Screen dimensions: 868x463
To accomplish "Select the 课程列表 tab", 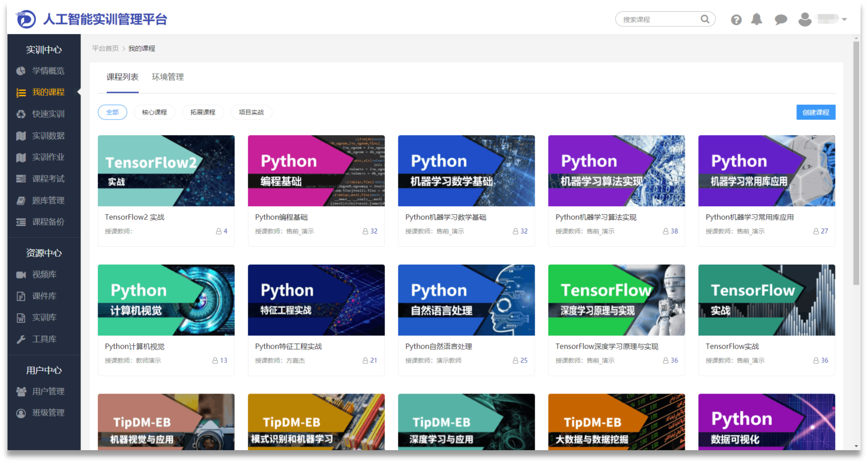I will point(122,77).
